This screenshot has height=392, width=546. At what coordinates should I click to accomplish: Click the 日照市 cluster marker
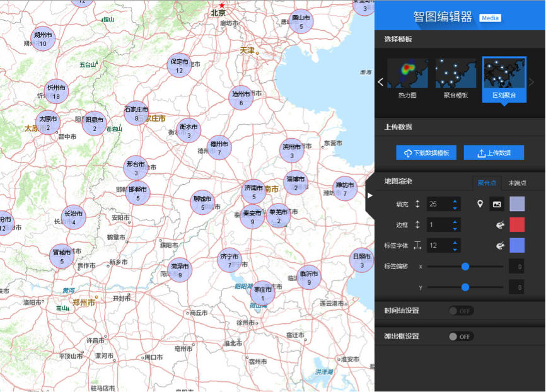(x=362, y=260)
